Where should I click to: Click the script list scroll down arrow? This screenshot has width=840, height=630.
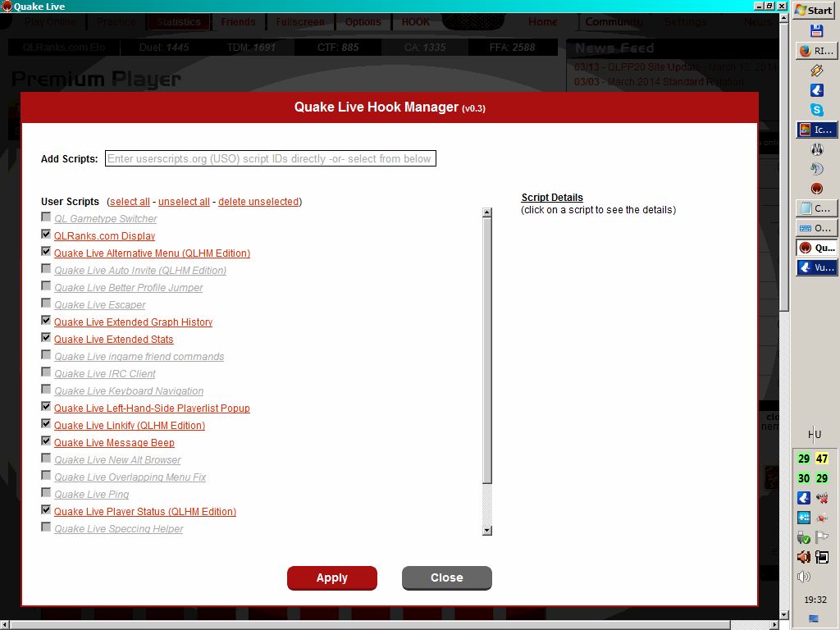click(x=487, y=531)
